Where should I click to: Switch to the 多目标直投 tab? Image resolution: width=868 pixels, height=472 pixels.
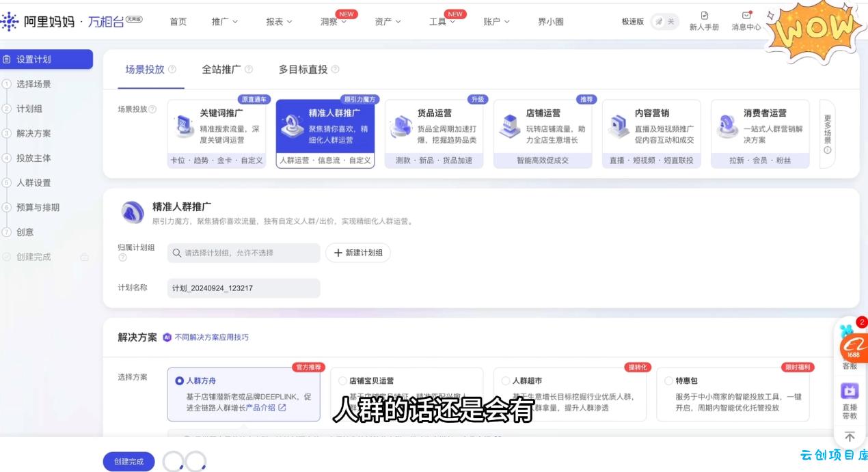(x=303, y=70)
